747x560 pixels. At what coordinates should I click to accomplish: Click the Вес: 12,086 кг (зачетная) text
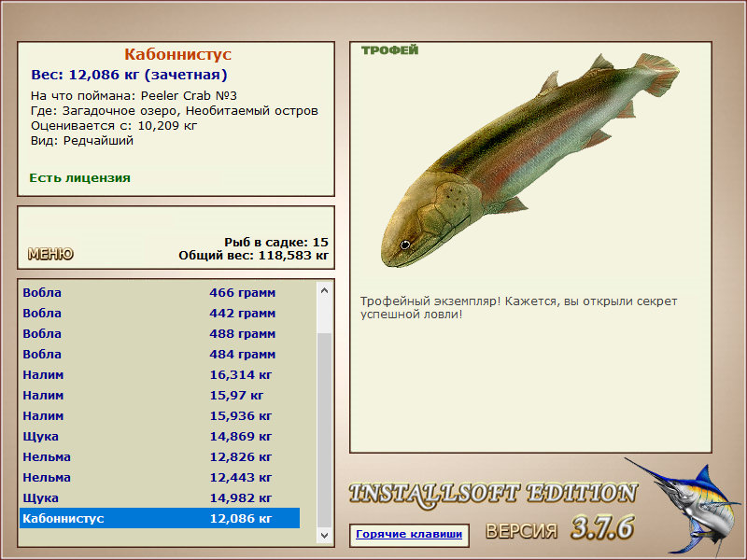129,75
